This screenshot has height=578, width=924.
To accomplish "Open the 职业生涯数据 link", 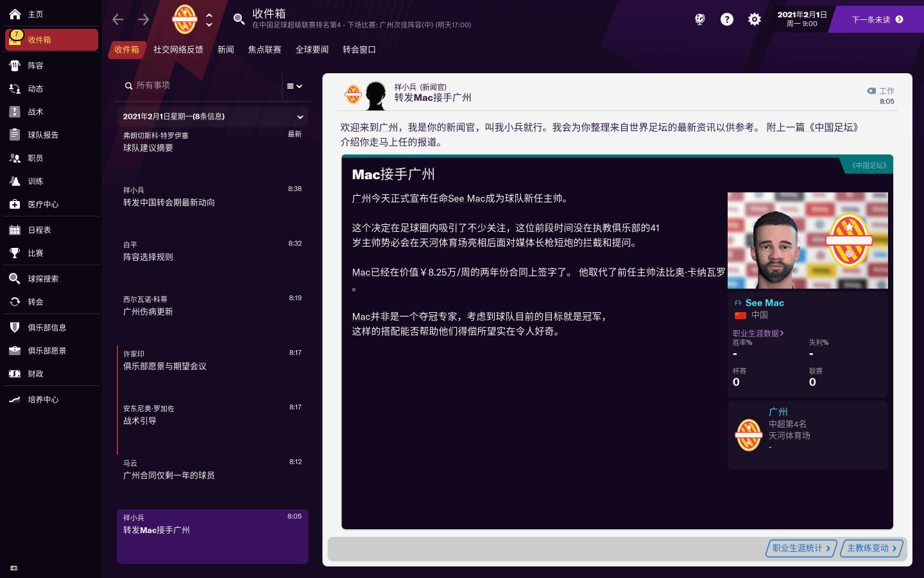I will [x=758, y=333].
